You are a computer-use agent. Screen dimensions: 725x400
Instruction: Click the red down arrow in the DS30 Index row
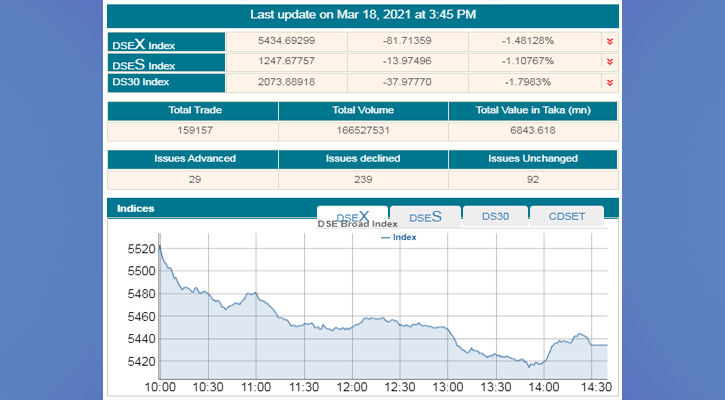(x=609, y=82)
